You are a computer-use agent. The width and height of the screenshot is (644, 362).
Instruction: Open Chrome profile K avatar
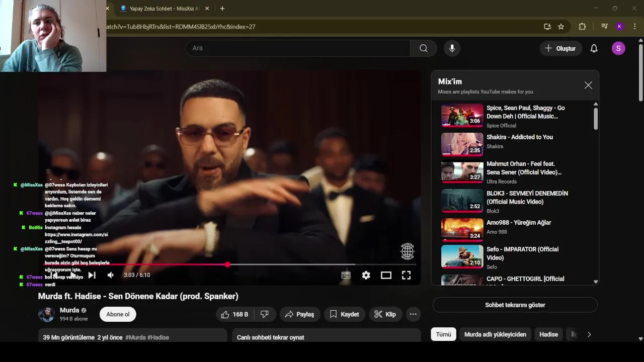coord(619,27)
